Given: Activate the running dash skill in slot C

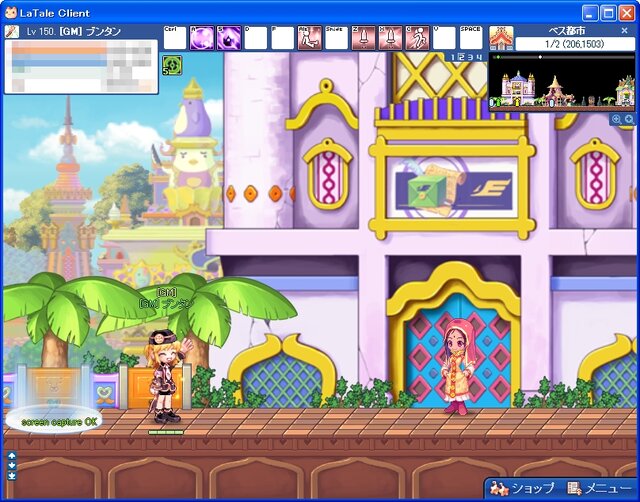Looking at the screenshot, I should pyautogui.click(x=417, y=38).
